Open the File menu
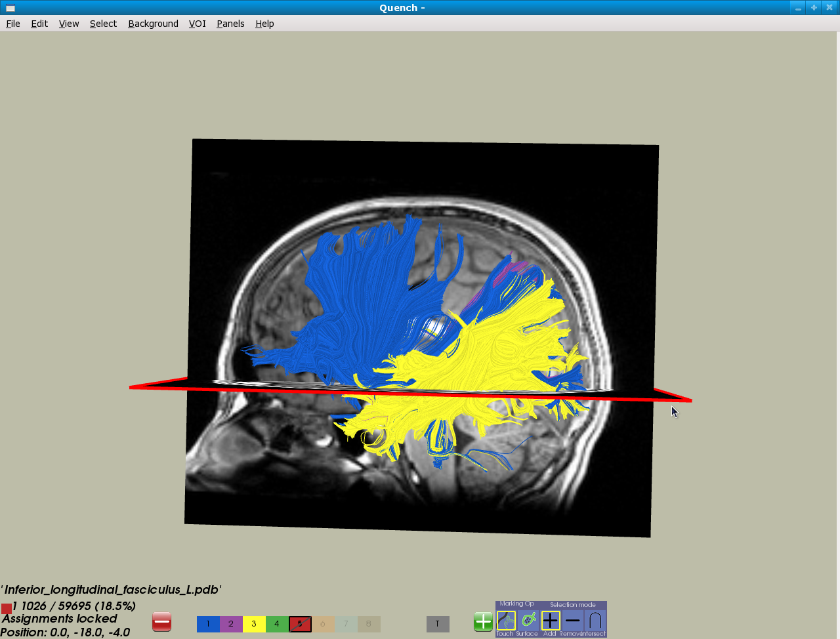 [13, 24]
